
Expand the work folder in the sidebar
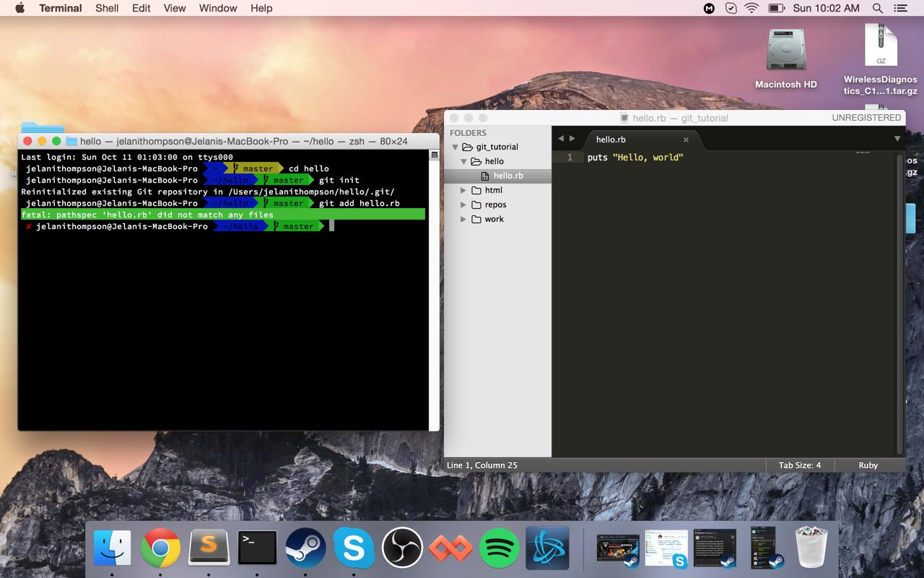pyautogui.click(x=464, y=219)
